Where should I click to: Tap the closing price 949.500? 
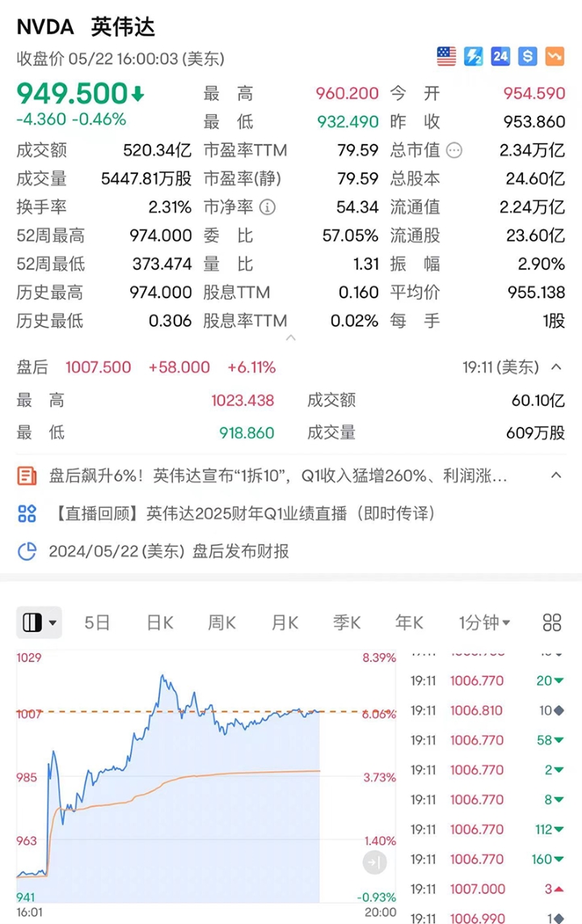(x=72, y=93)
